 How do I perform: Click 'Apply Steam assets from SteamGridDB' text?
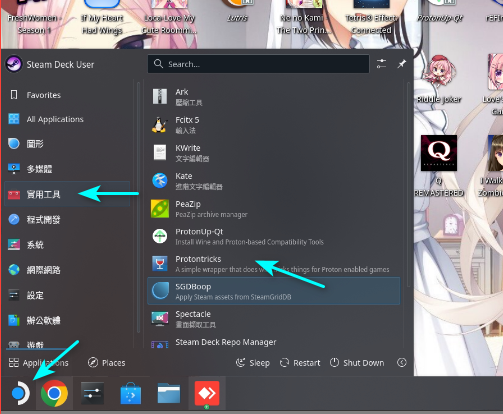tap(233, 297)
